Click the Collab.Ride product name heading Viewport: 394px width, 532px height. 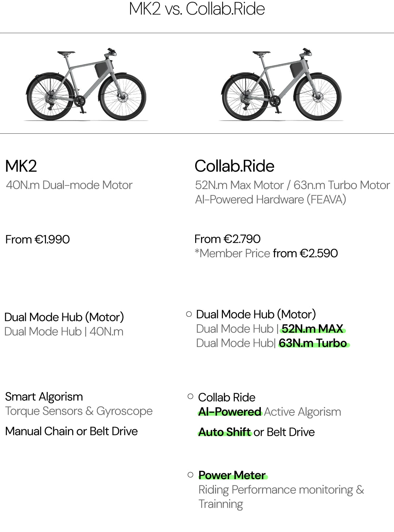coord(234,166)
